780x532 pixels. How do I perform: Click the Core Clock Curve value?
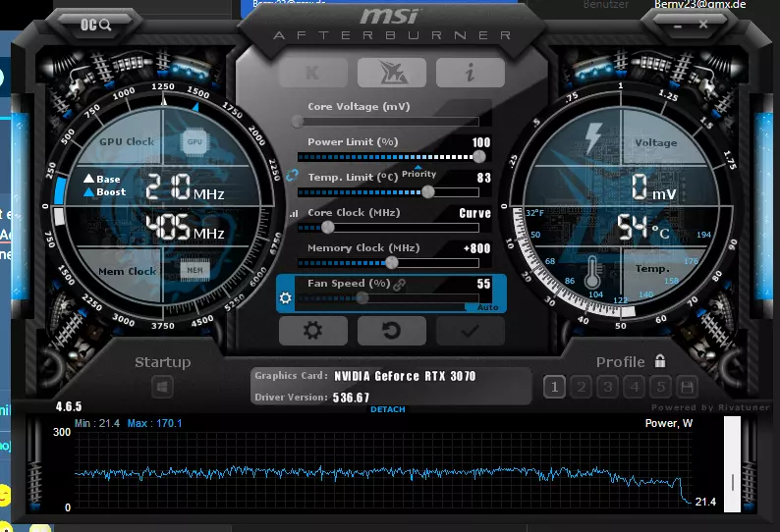coord(474,213)
